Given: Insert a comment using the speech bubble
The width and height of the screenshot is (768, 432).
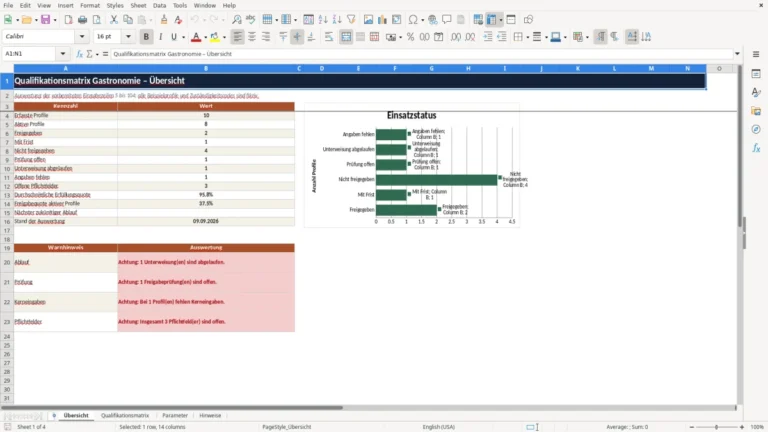Looking at the screenshot, I should click(447, 20).
